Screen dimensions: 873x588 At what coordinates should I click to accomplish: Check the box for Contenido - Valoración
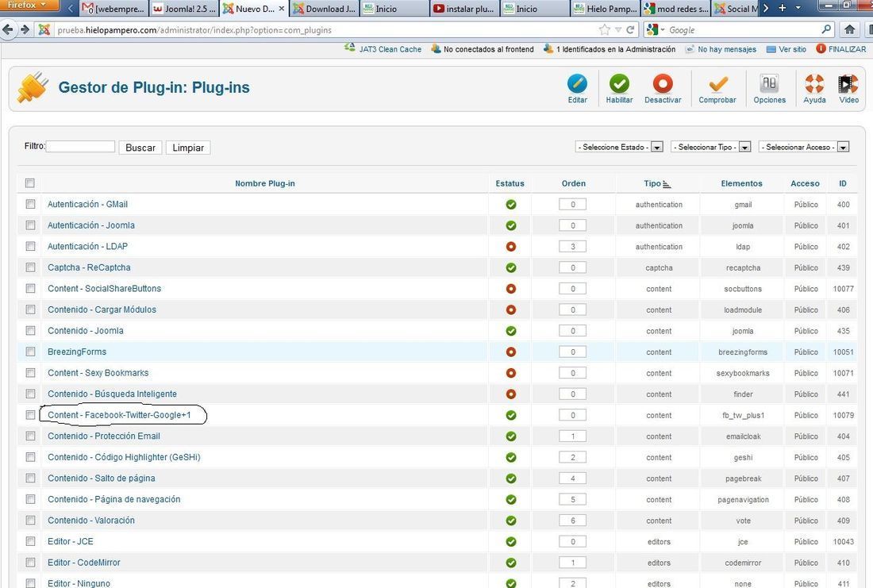click(x=30, y=520)
